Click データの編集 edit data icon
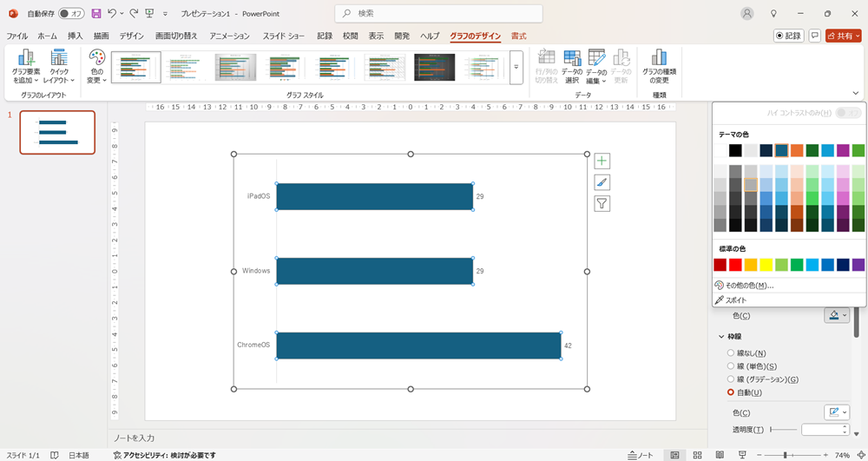This screenshot has height=461, width=868. click(x=597, y=66)
